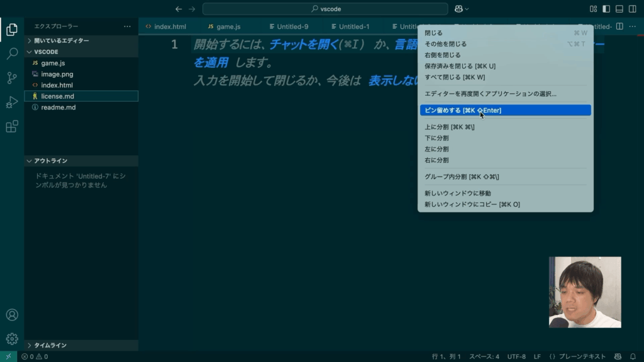The image size is (644, 362).
Task: Open the Copilot dropdown in title bar
Action: tap(462, 9)
